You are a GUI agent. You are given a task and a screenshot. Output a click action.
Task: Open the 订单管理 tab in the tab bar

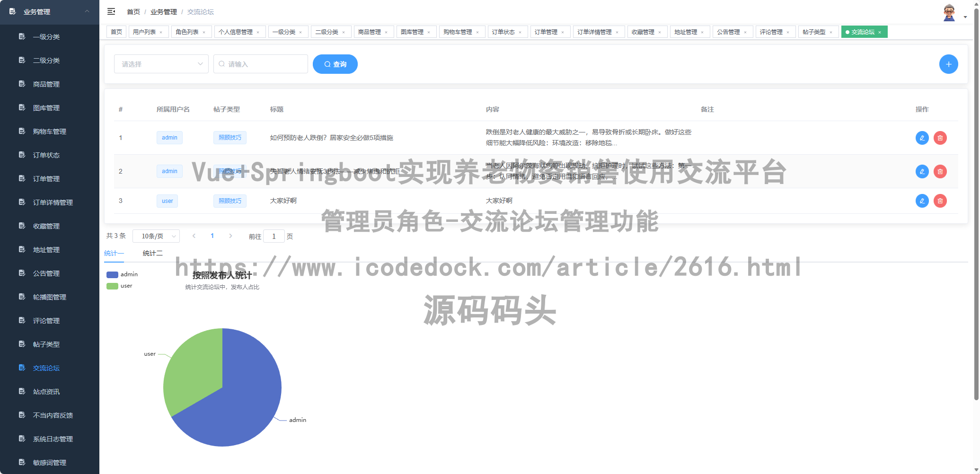point(545,32)
